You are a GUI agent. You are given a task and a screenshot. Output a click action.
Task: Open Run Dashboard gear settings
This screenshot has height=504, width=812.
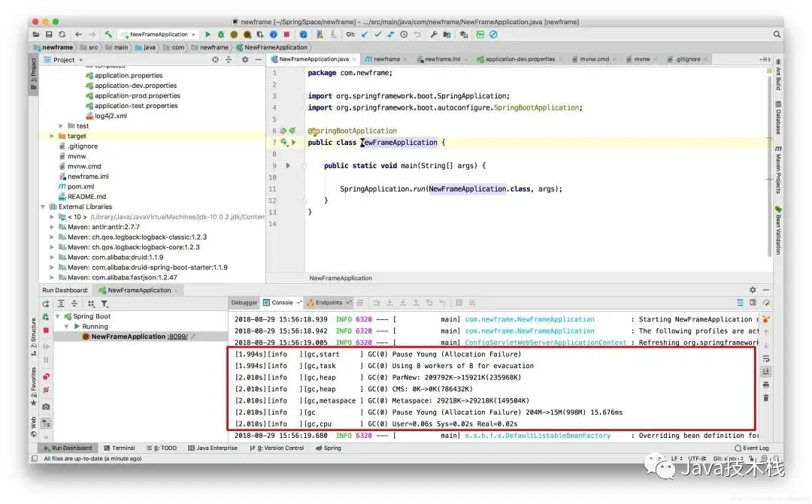753,290
